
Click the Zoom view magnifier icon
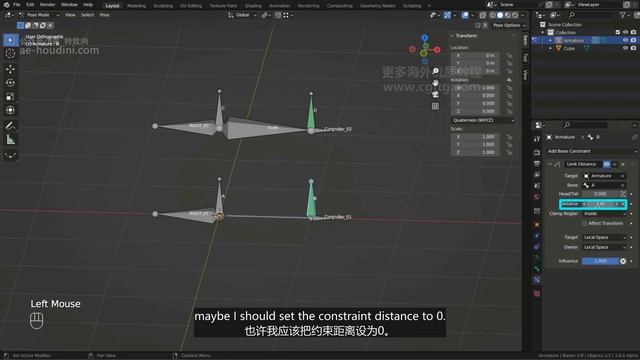(x=436, y=71)
